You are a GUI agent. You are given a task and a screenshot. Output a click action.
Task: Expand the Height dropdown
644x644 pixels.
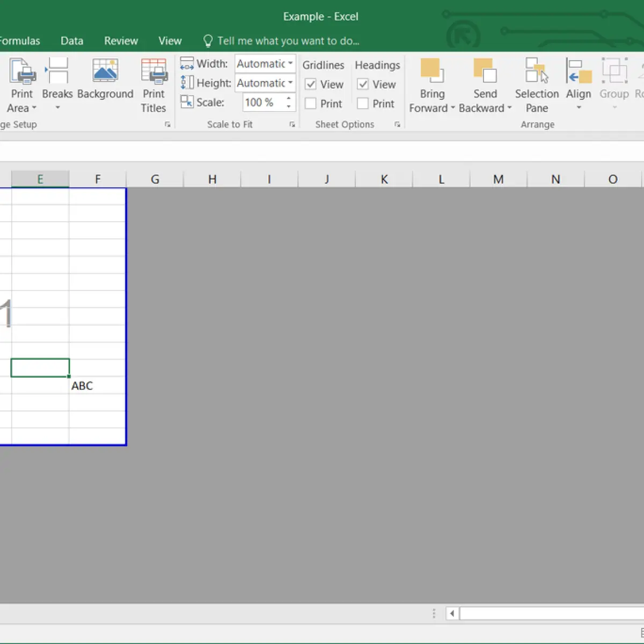click(x=290, y=83)
